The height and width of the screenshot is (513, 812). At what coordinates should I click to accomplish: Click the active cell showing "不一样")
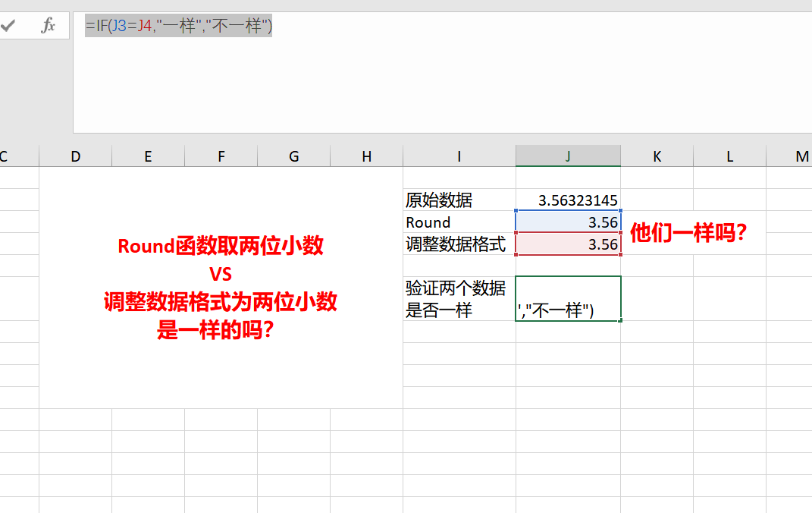pyautogui.click(x=568, y=298)
